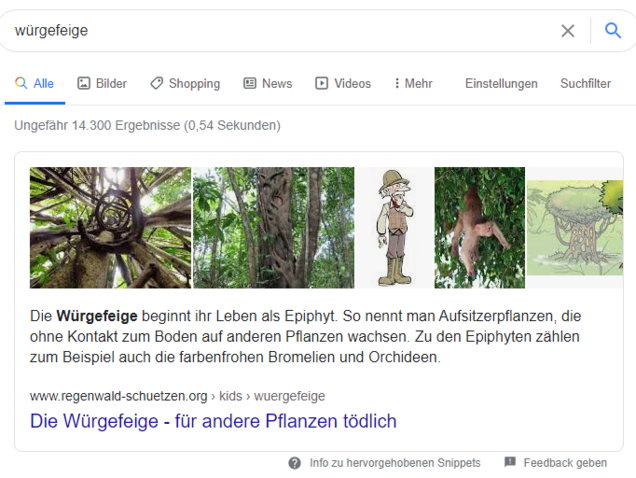Switch to the Shopping tab
Viewport: 636px width, 478px height.
pyautogui.click(x=185, y=84)
